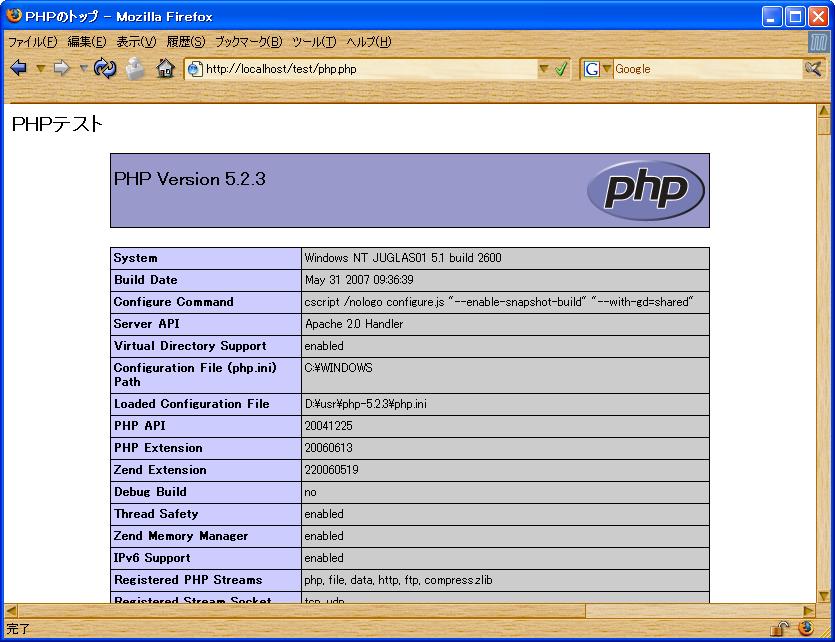835x642 pixels.
Task: Click the Print toolbar icon
Action: click(135, 69)
